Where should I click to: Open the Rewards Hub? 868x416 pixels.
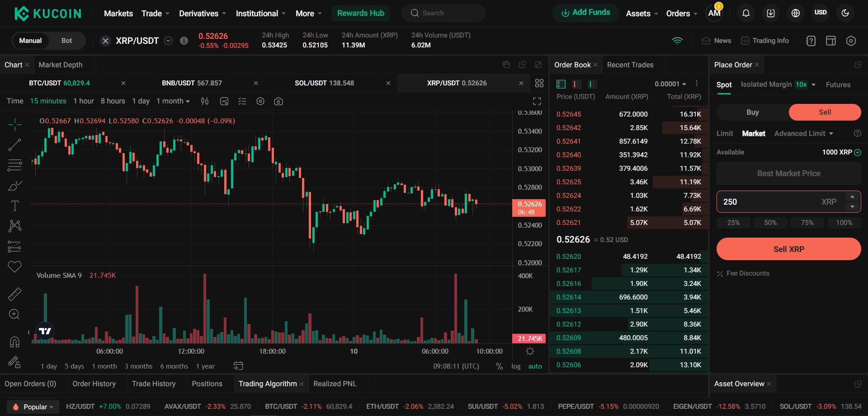pos(361,13)
